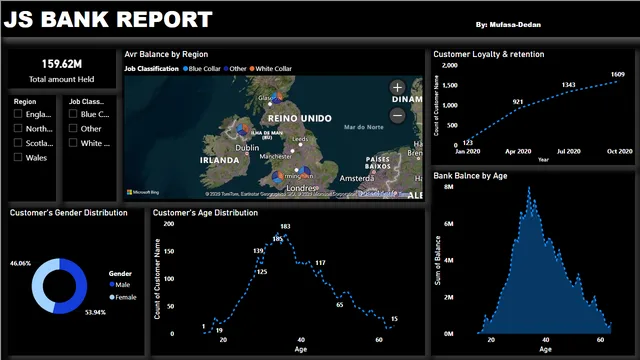Click the 921 data label on loyalty chart
This screenshot has width=640, height=360.
pos(518,102)
